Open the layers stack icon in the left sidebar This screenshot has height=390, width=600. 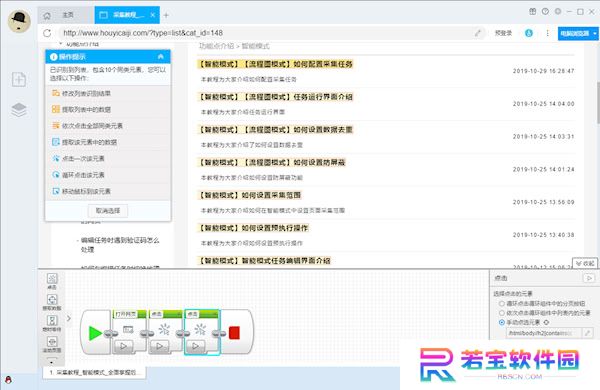point(19,110)
